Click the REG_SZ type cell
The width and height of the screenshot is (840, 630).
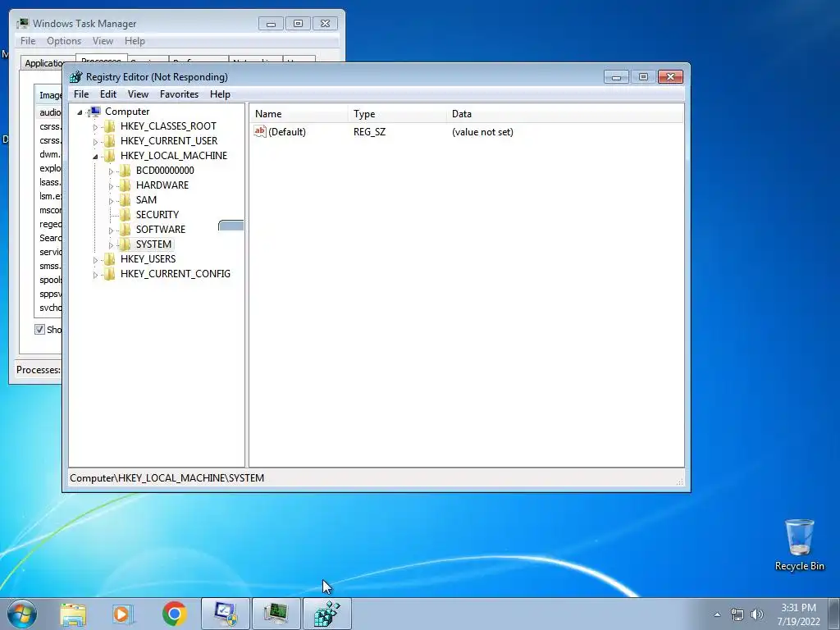[x=369, y=132]
